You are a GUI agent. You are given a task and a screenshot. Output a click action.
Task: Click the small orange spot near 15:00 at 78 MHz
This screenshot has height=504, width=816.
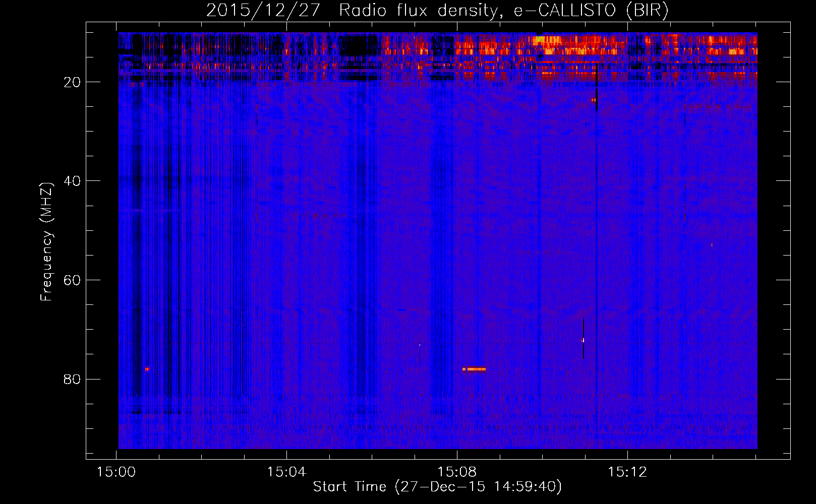pyautogui.click(x=147, y=369)
